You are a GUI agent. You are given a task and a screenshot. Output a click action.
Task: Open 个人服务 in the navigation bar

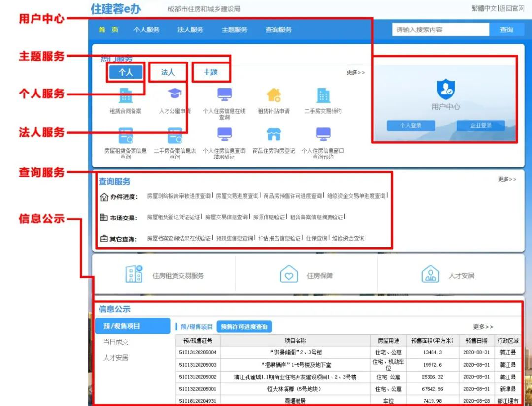click(x=146, y=30)
